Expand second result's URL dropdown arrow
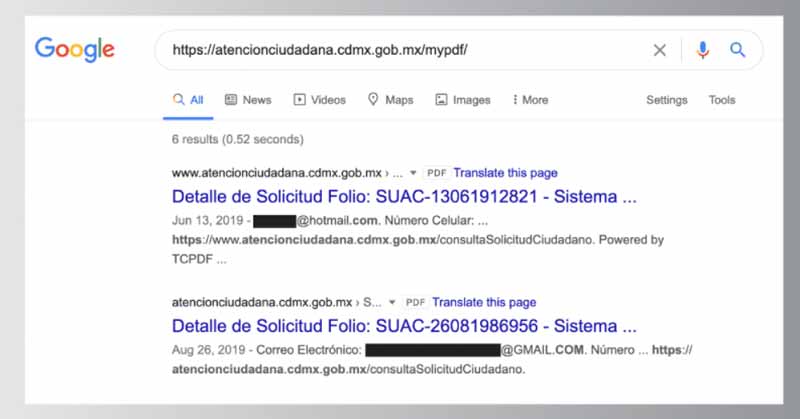 [x=392, y=302]
